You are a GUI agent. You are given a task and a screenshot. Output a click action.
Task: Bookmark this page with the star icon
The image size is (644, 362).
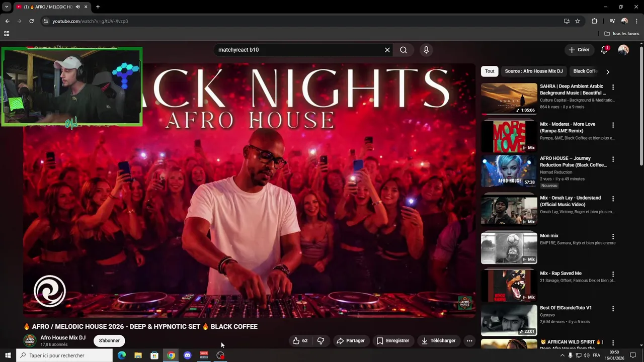(x=578, y=21)
